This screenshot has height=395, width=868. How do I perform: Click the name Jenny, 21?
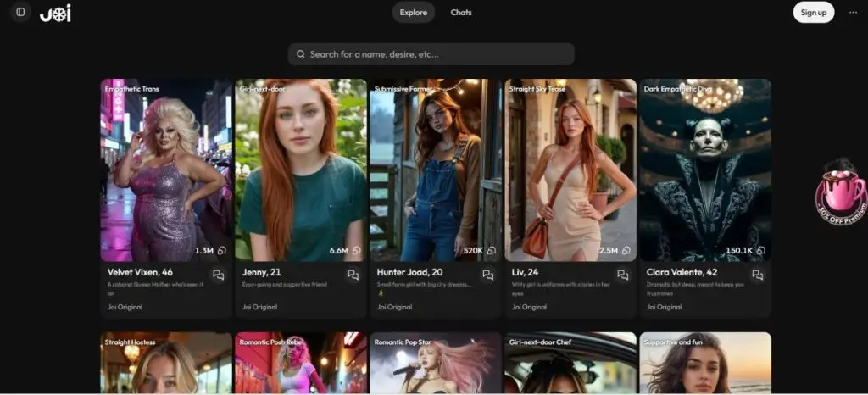(261, 272)
